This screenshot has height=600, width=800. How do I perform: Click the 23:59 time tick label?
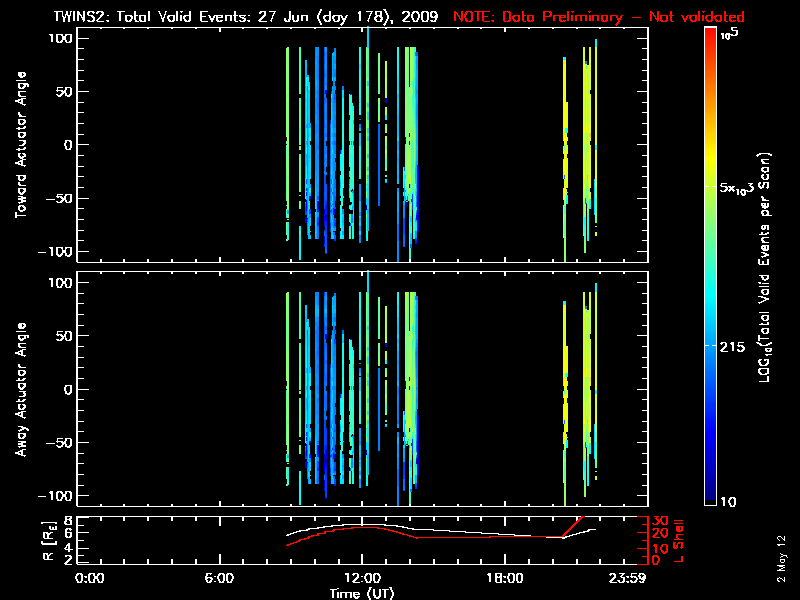click(x=629, y=579)
